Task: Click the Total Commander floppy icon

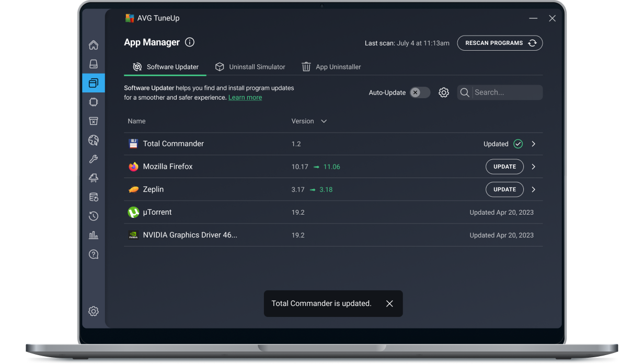Action: 133,144
